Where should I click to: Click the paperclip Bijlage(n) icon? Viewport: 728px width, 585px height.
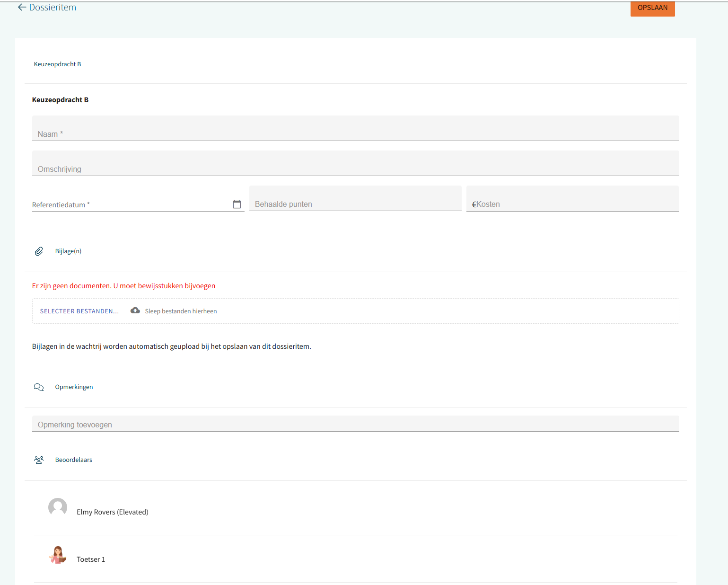point(39,251)
